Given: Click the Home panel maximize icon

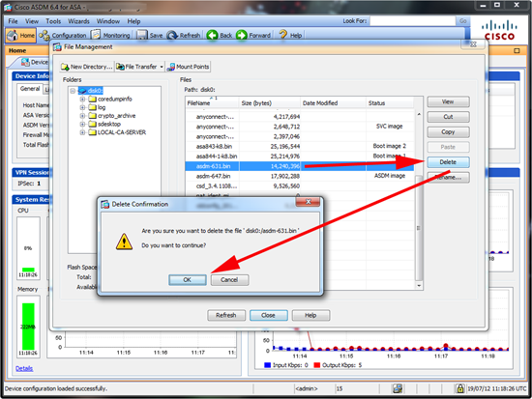Looking at the screenshot, I should click(517, 50).
